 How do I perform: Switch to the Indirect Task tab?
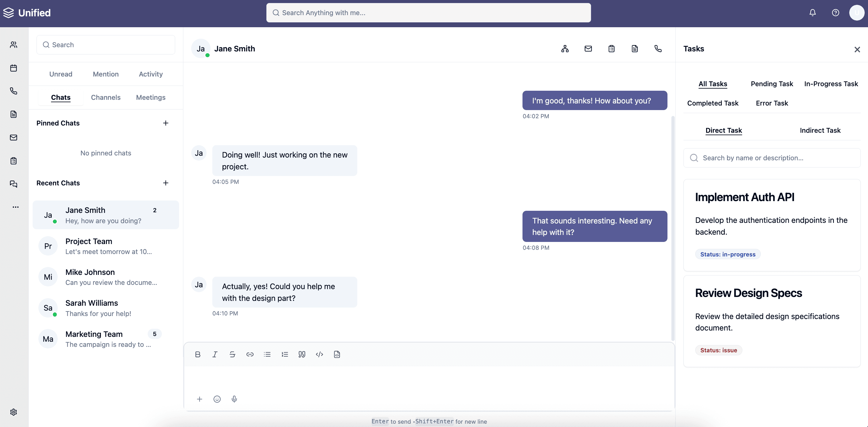click(820, 130)
